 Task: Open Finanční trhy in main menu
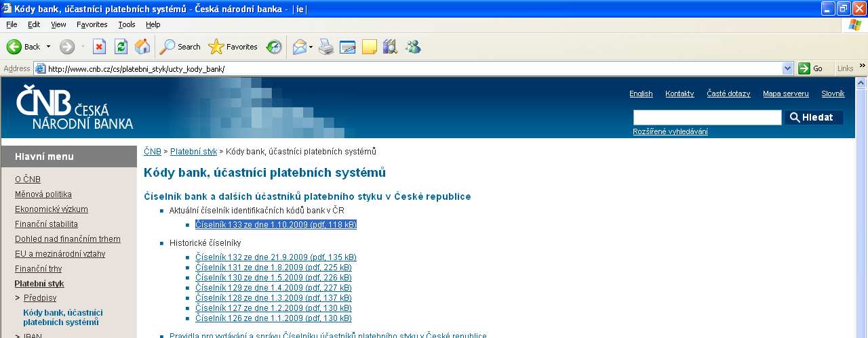click(x=39, y=269)
